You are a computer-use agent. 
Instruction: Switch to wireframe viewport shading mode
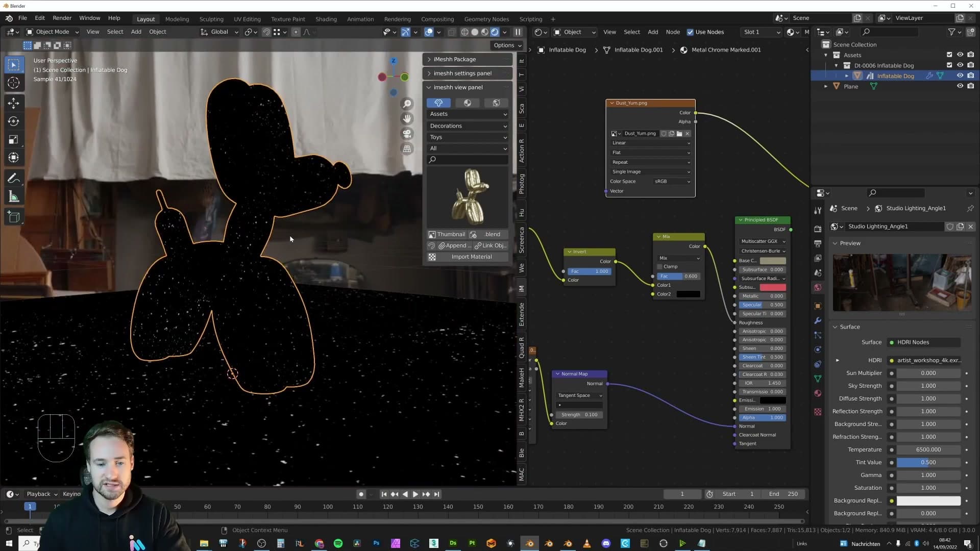(464, 32)
